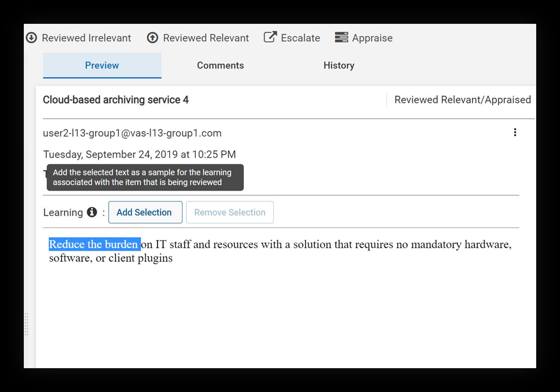Click the "Cloud-based archiving service 4" title
Screen dimensions: 560x392
coord(116,100)
